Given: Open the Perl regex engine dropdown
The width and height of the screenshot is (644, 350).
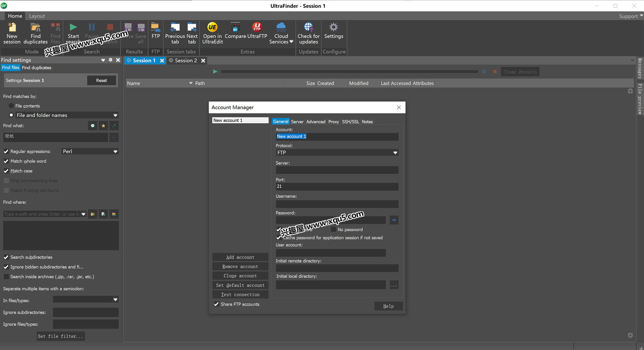Looking at the screenshot, I should pos(115,151).
